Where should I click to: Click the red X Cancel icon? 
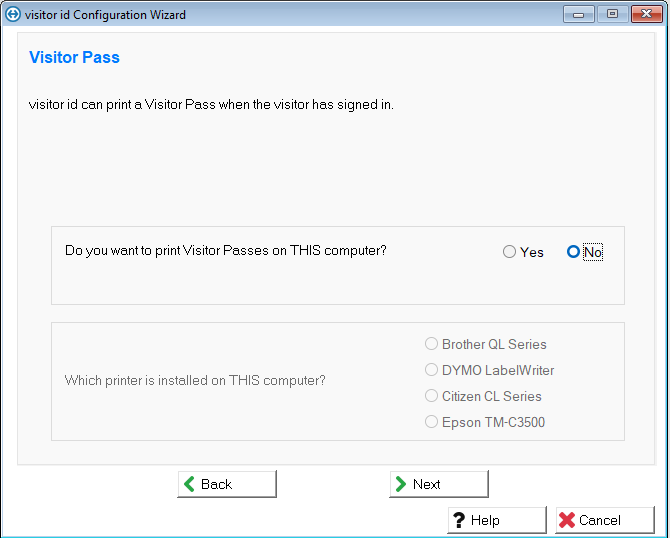(567, 520)
